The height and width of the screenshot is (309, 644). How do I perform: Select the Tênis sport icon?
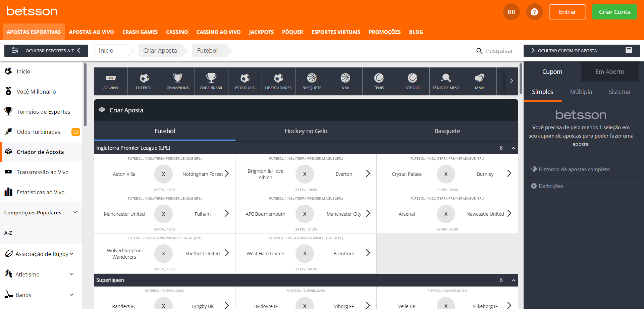click(379, 81)
